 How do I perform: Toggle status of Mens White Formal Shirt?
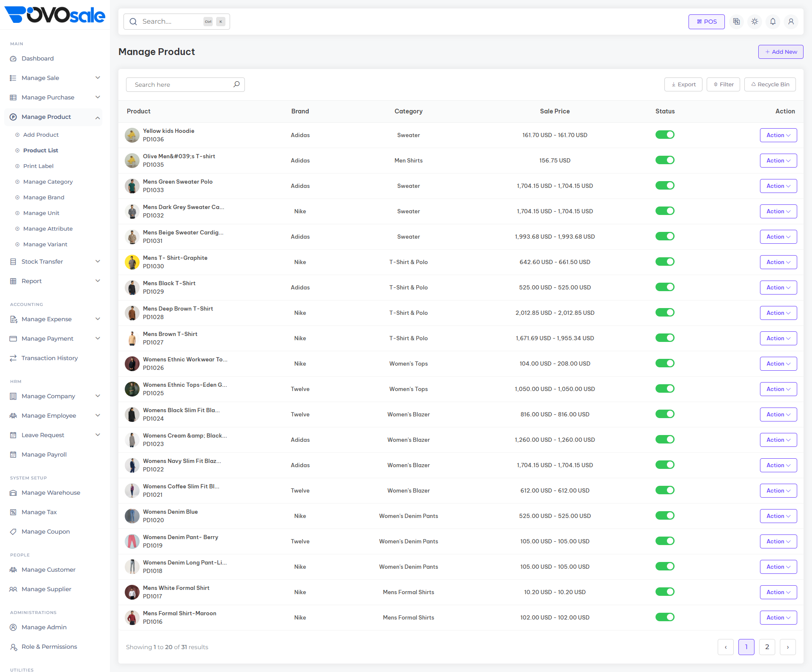click(x=665, y=592)
